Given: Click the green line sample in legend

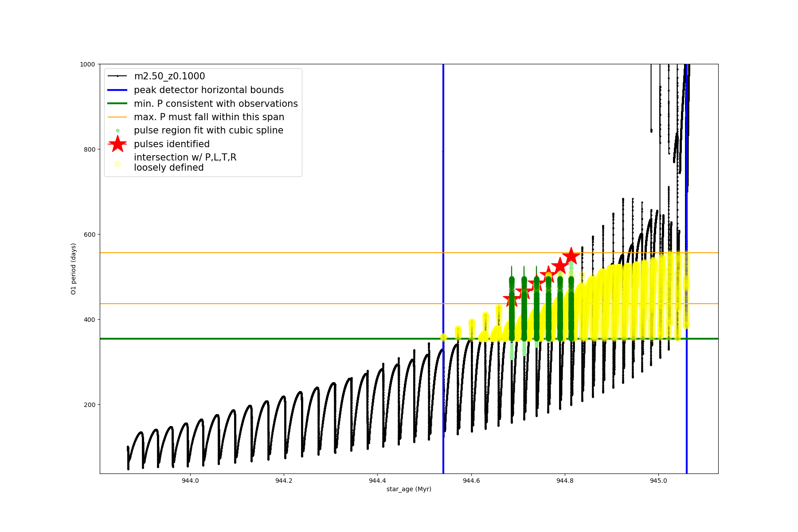Looking at the screenshot, I should pos(117,103).
